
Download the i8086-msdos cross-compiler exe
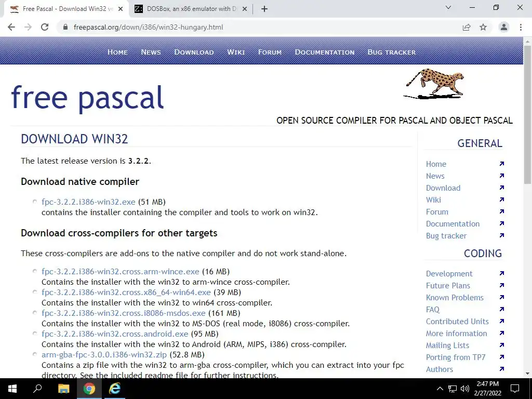pos(123,313)
